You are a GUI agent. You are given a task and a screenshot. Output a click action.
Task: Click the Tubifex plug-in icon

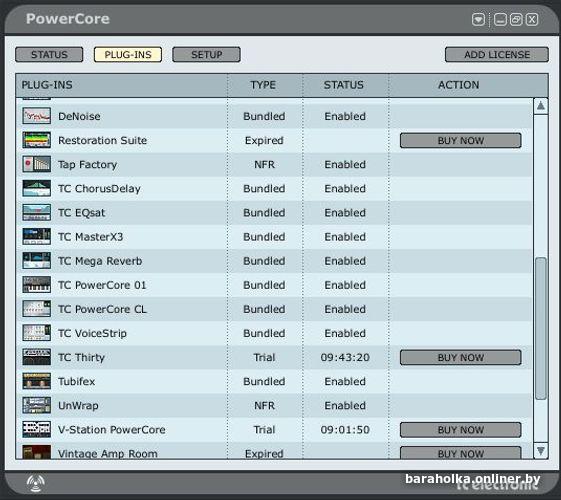click(36, 381)
